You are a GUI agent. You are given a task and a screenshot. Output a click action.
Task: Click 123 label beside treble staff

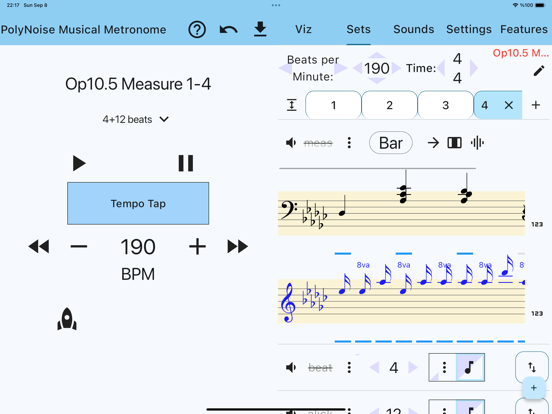(537, 313)
